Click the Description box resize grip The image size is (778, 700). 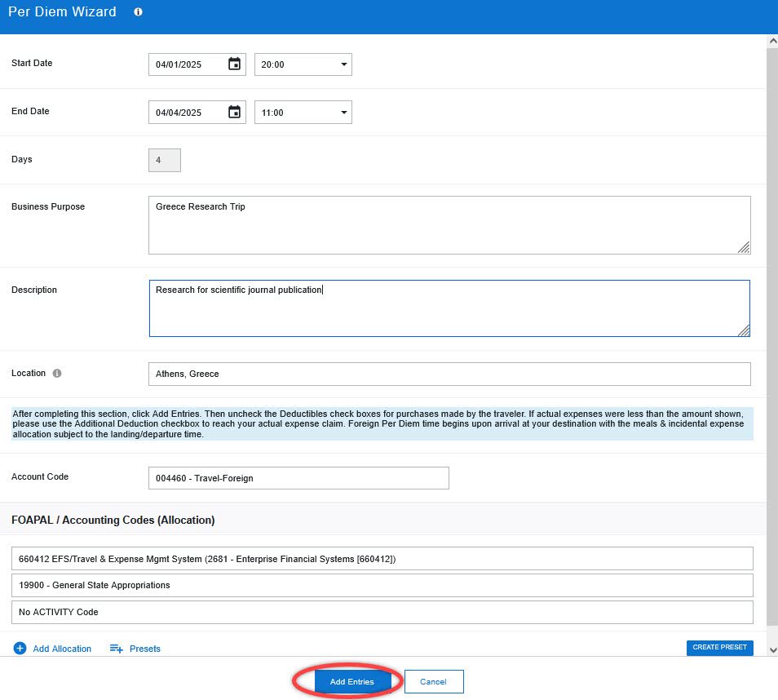point(744,330)
